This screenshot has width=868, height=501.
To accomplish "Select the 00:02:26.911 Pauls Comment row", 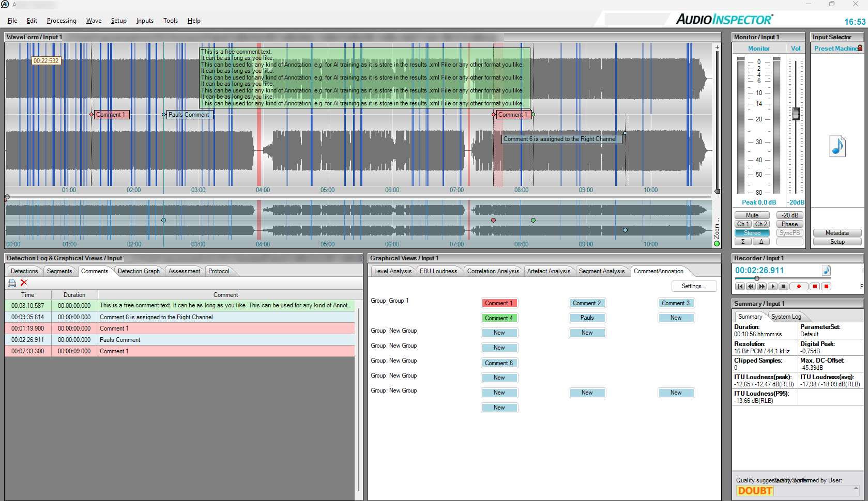I will [x=180, y=340].
